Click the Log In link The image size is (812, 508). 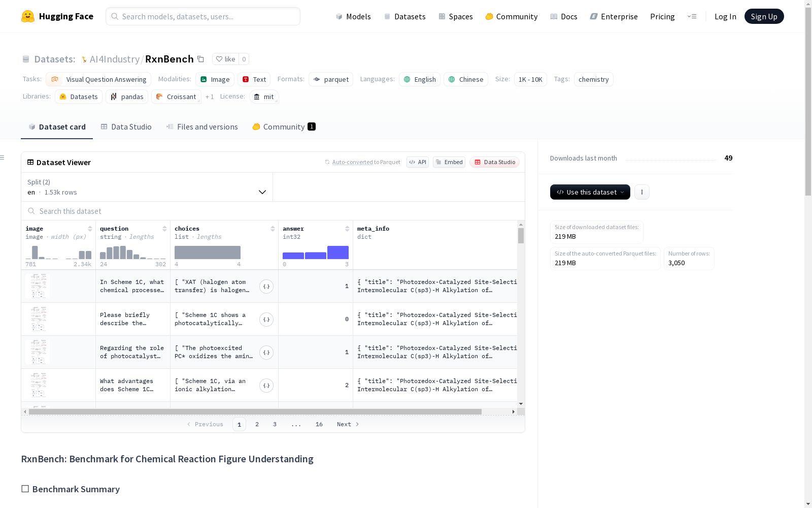[725, 16]
